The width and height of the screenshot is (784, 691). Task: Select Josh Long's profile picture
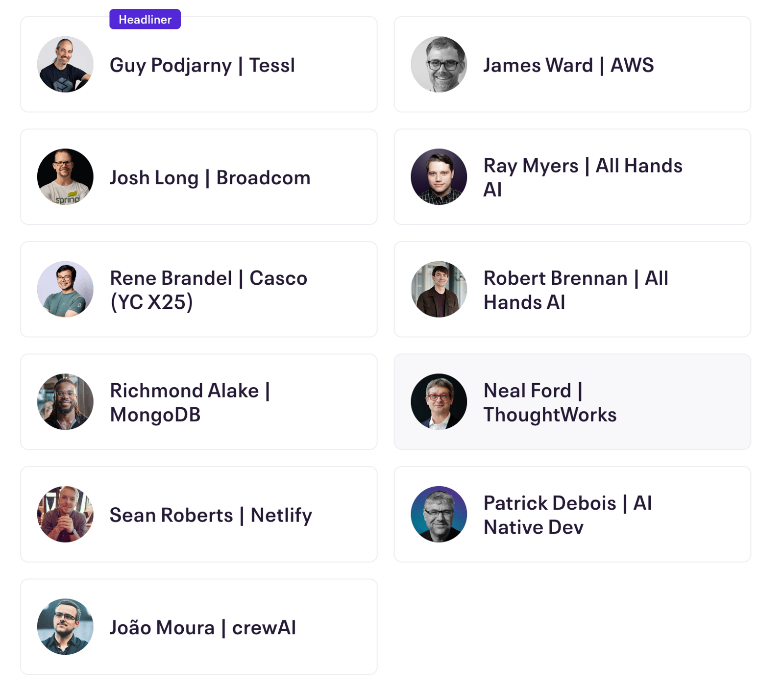pos(65,177)
